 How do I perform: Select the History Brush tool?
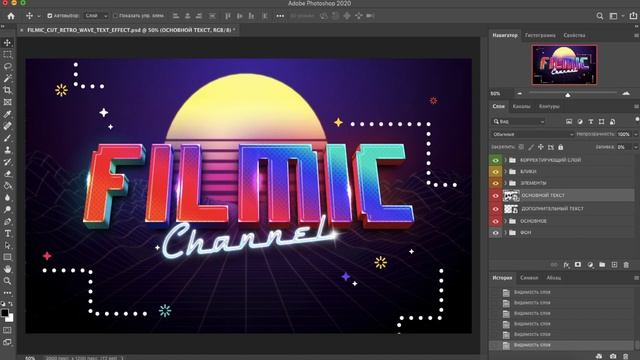[7, 162]
